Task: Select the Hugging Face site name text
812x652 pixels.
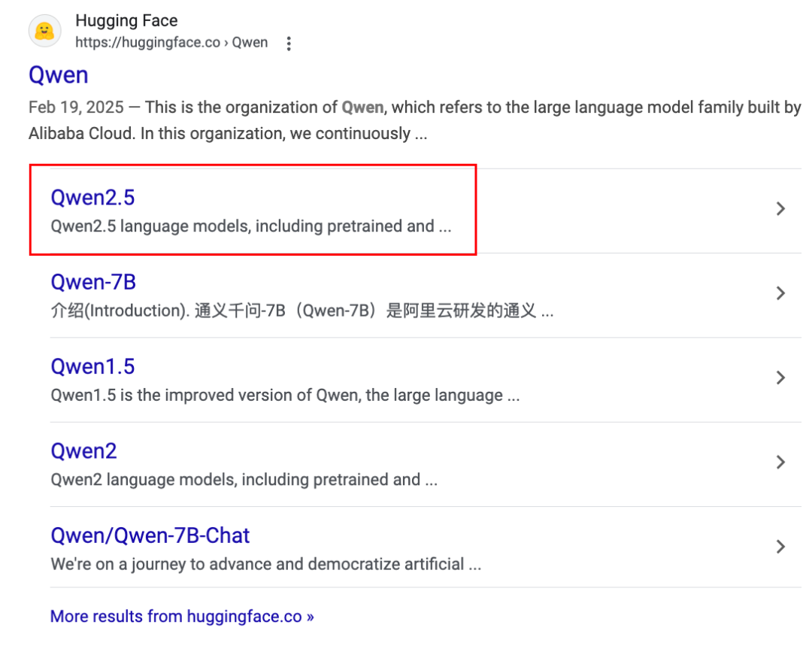Action: [126, 20]
